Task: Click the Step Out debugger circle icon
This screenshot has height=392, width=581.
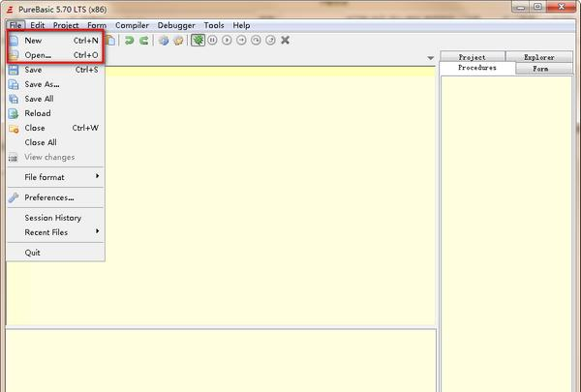Action: tap(270, 40)
